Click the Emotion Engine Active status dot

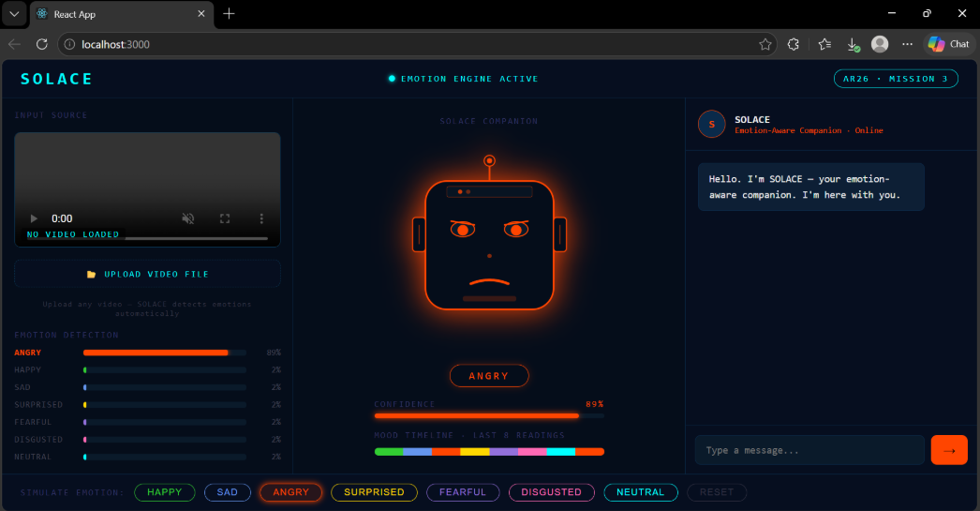(x=392, y=79)
